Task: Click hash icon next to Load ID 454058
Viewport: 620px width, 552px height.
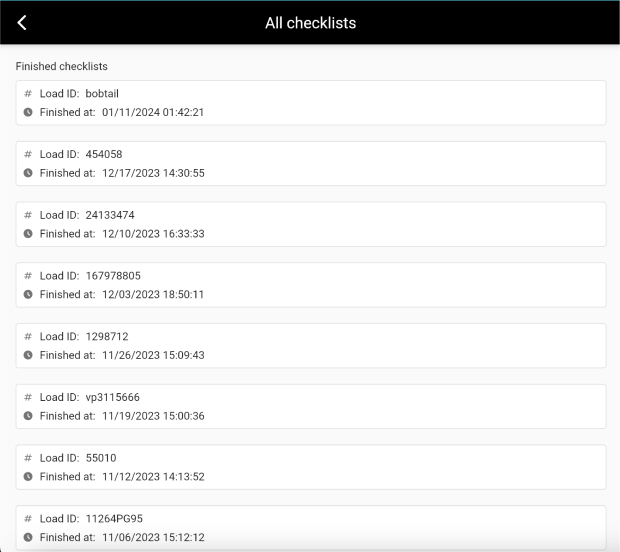Action: (x=28, y=155)
